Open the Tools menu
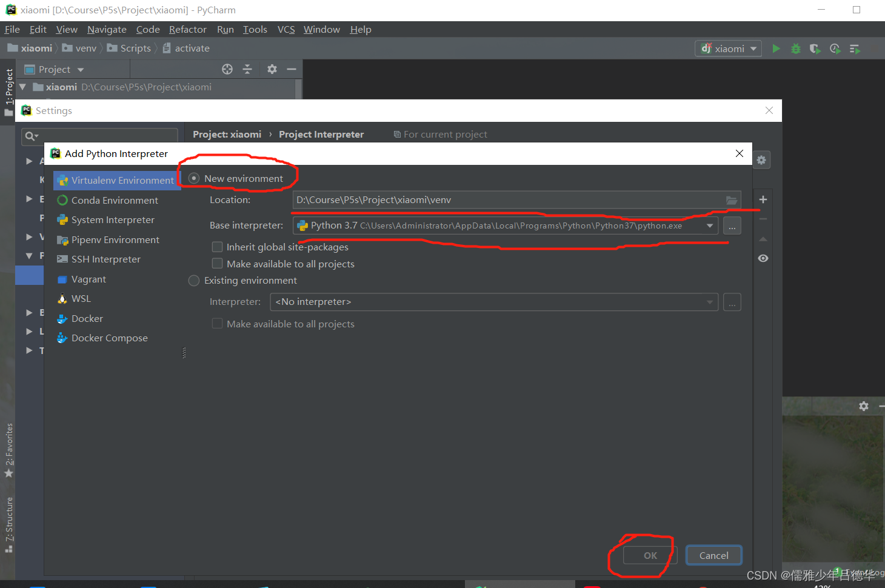Viewport: 885px width, 588px height. (x=255, y=29)
